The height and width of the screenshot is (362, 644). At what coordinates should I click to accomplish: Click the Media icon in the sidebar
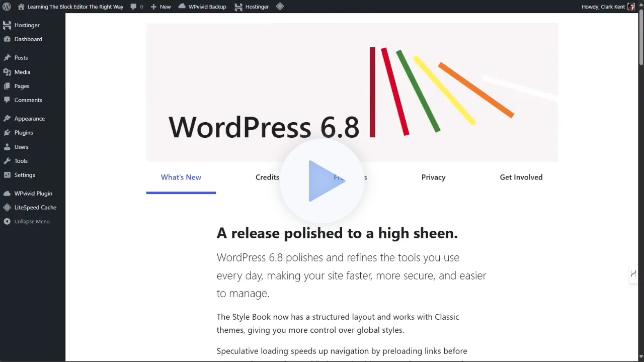[7, 72]
